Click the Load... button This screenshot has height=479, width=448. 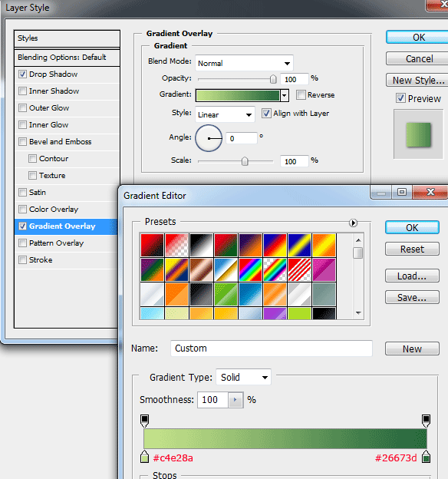pyautogui.click(x=412, y=276)
